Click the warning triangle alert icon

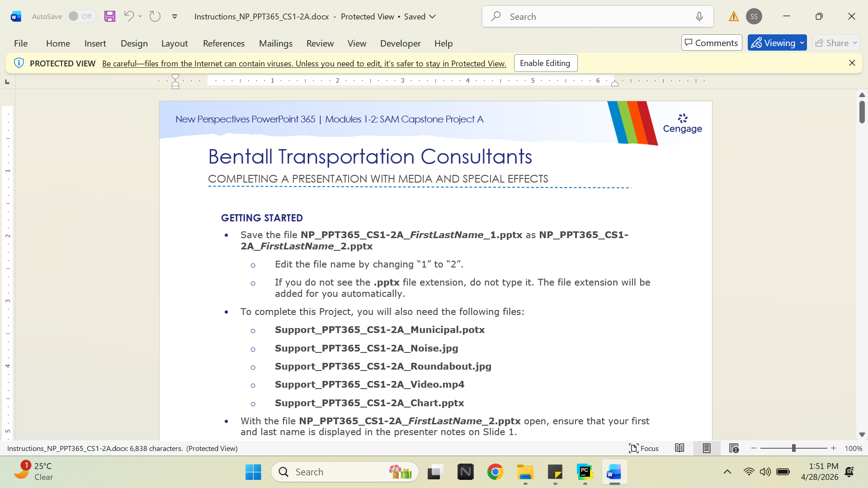point(734,17)
